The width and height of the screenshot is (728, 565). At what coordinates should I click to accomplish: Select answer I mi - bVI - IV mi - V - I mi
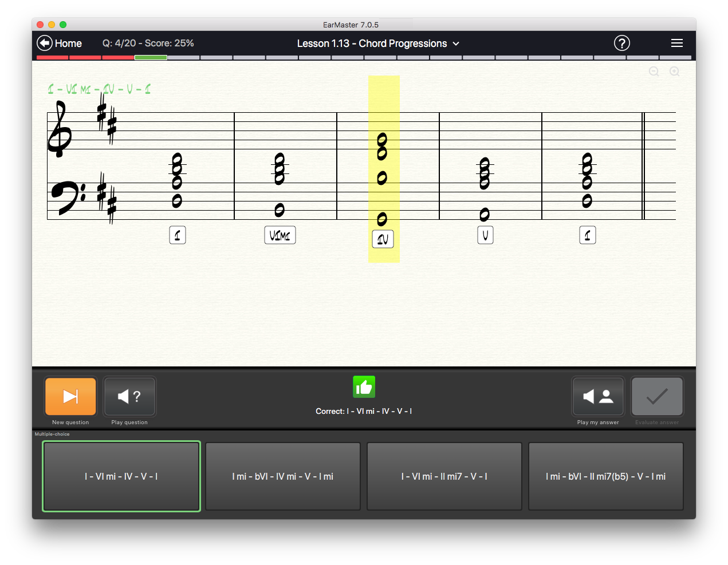point(283,476)
